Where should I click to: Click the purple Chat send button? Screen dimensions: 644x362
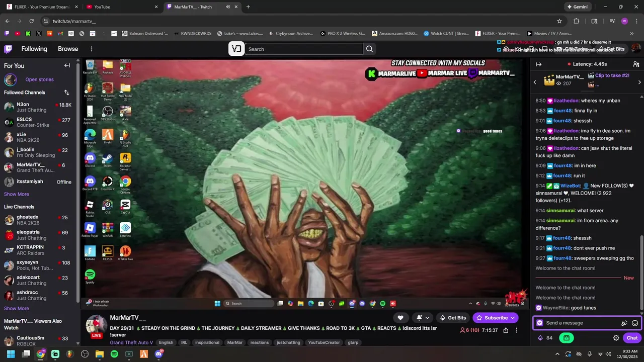(632, 338)
